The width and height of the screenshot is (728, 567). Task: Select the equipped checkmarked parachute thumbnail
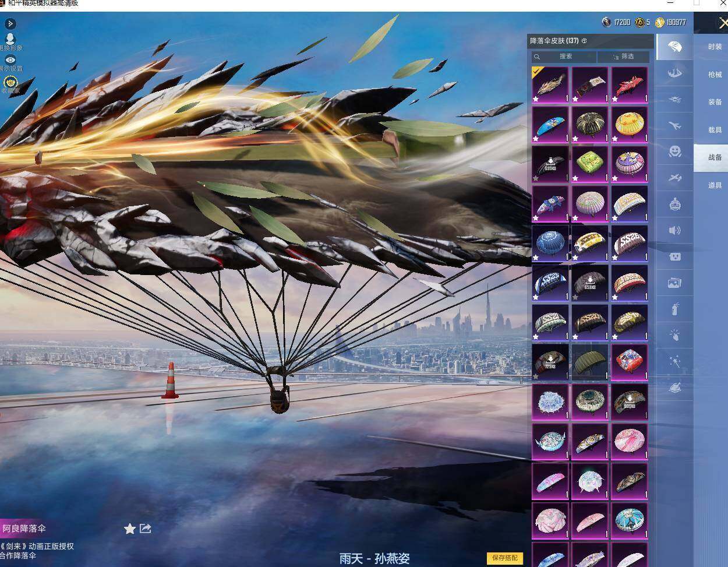[550, 84]
